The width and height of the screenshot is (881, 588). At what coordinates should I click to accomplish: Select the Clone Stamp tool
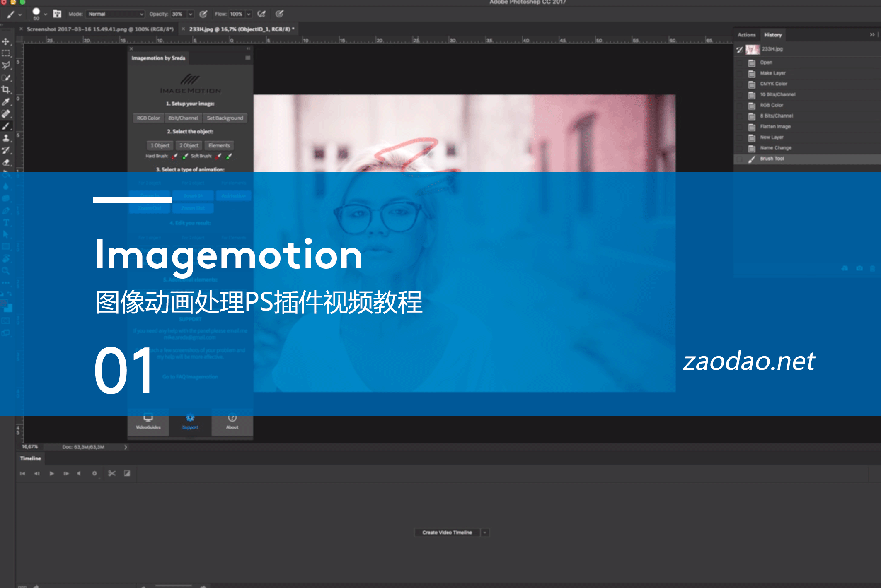pyautogui.click(x=6, y=138)
